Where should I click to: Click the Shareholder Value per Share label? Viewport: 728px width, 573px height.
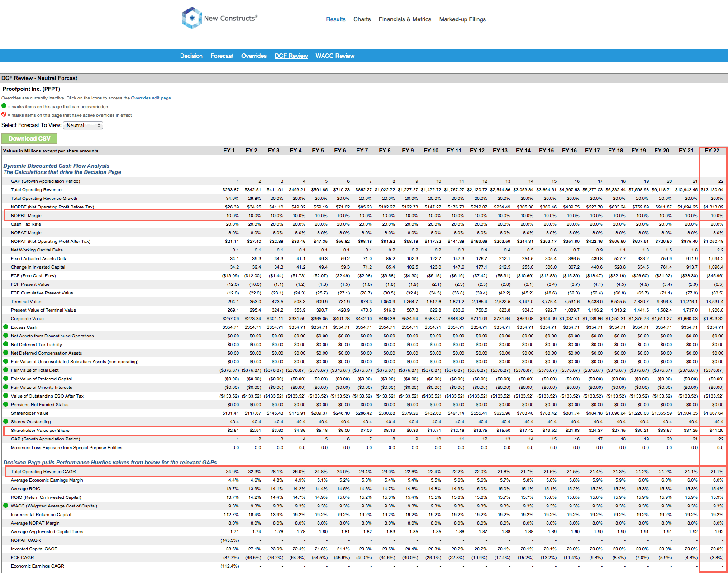point(40,430)
